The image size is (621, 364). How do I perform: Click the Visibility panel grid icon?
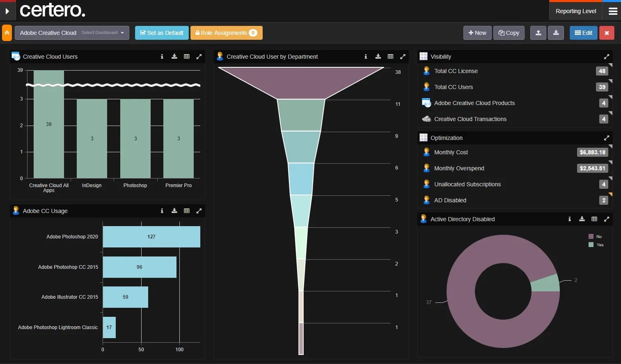tap(424, 56)
